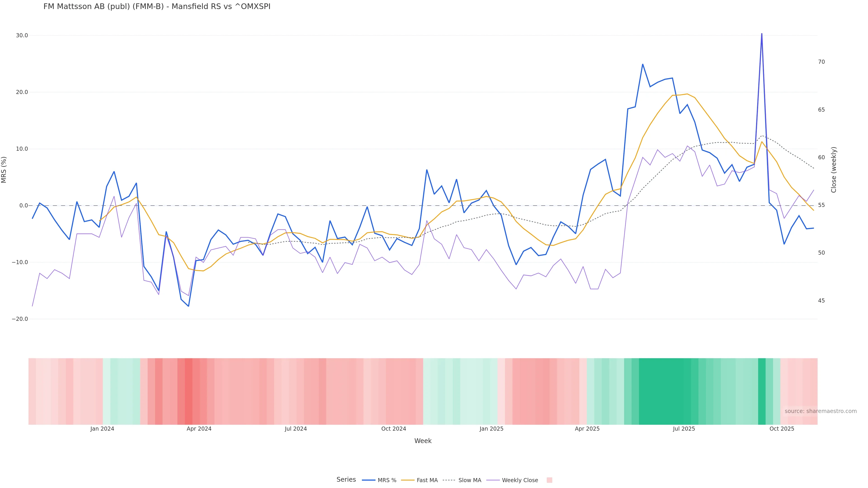Click the Oct 2024 x-axis tick label
The width and height of the screenshot is (868, 488).
[x=394, y=429]
